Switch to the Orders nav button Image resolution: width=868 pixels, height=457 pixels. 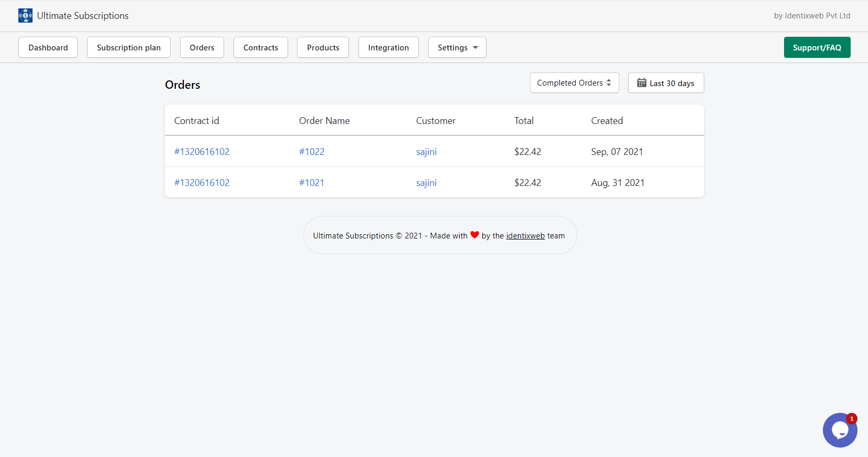point(202,47)
